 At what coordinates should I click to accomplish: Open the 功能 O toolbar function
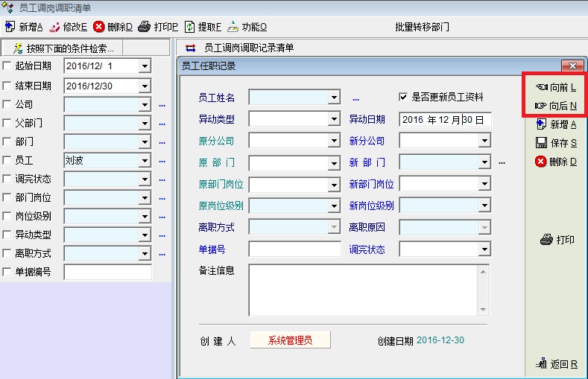coord(233,27)
